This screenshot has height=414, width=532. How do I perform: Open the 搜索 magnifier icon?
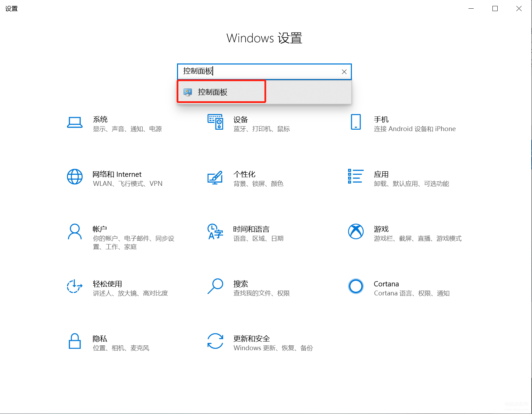(x=215, y=286)
